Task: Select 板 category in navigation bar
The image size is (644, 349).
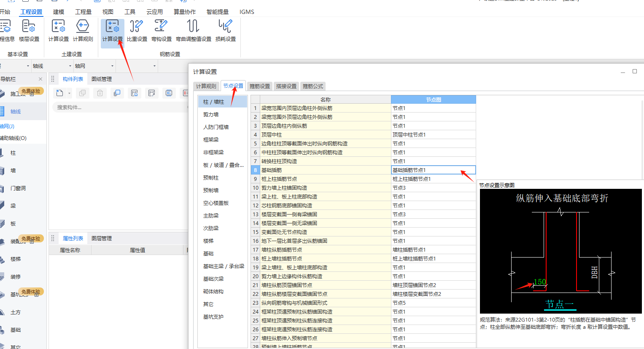Action: 13,224
